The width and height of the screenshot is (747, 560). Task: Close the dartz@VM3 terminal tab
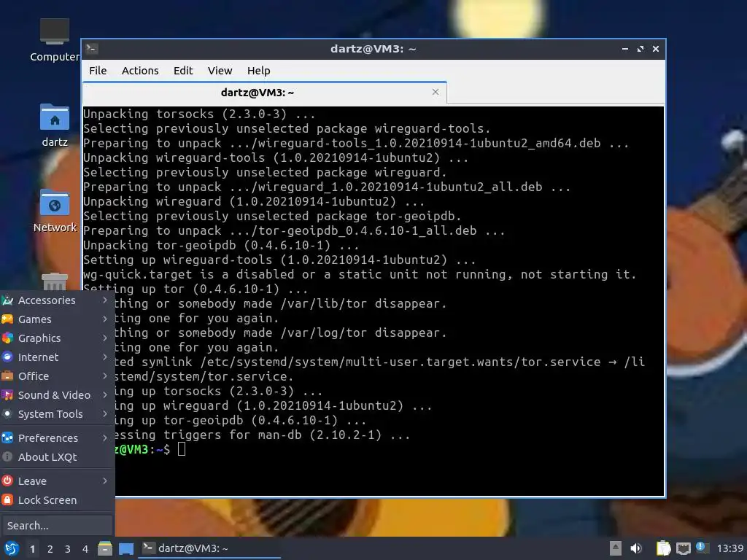tap(436, 92)
